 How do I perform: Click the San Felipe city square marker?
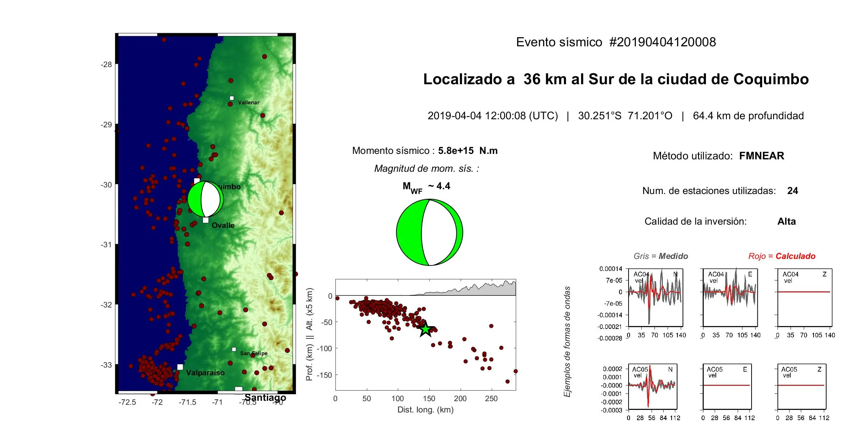pyautogui.click(x=234, y=349)
